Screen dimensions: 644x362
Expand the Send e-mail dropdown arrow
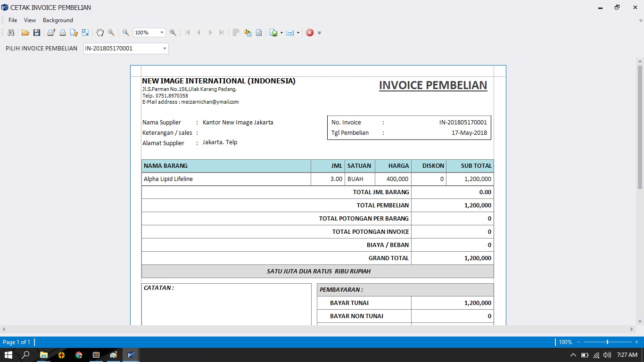(x=298, y=33)
